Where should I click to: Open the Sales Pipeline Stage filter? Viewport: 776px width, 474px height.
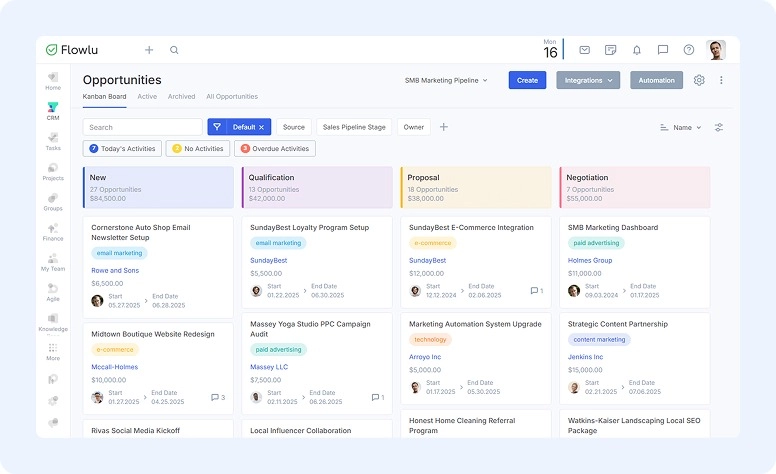tap(354, 127)
